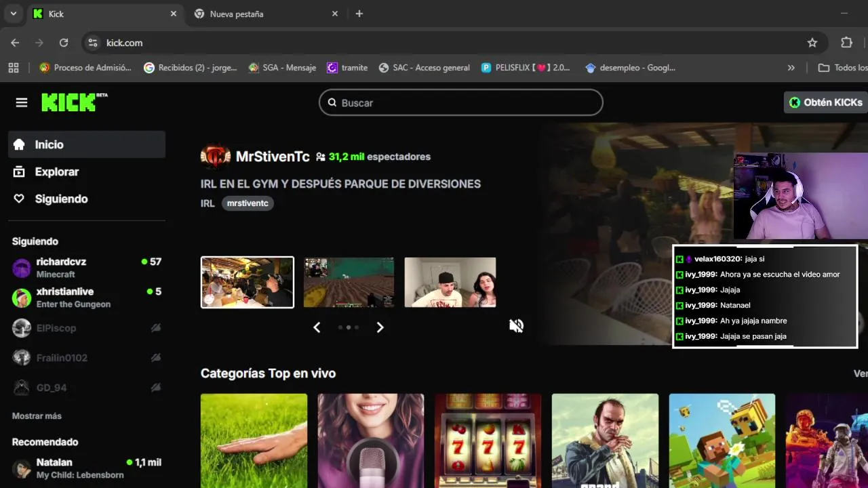Click the Inicio home icon

tap(19, 144)
